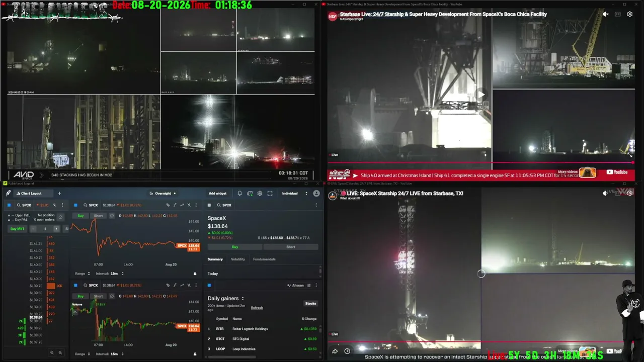Unmute the NASASpaceflight Starbase Live video
The width and height of the screenshot is (644, 362).
[x=605, y=15]
